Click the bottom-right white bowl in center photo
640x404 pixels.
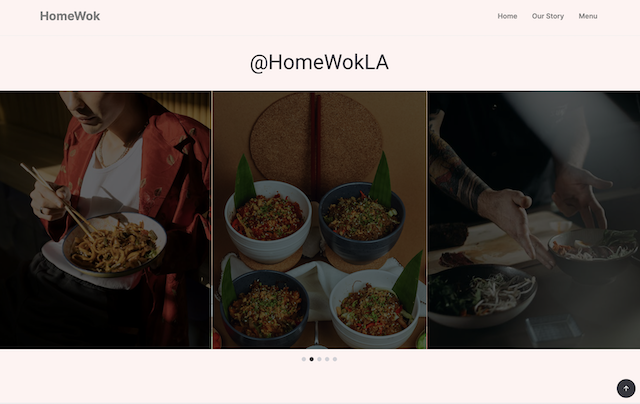(373, 309)
